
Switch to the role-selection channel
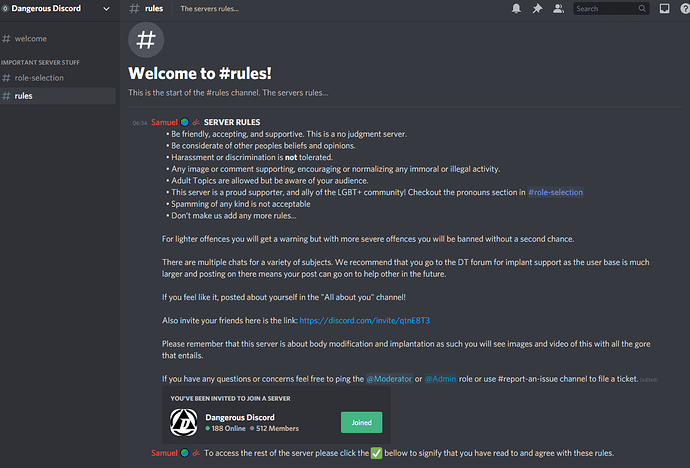click(58, 78)
